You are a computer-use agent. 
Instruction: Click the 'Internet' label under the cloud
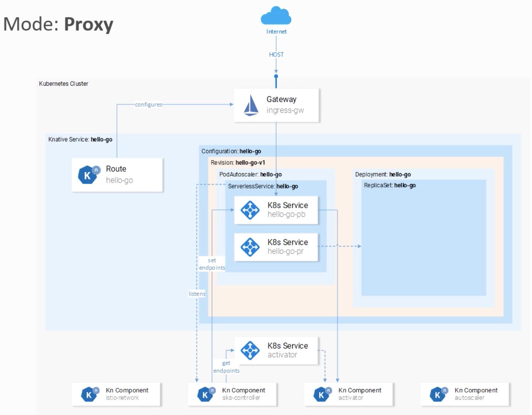point(276,31)
